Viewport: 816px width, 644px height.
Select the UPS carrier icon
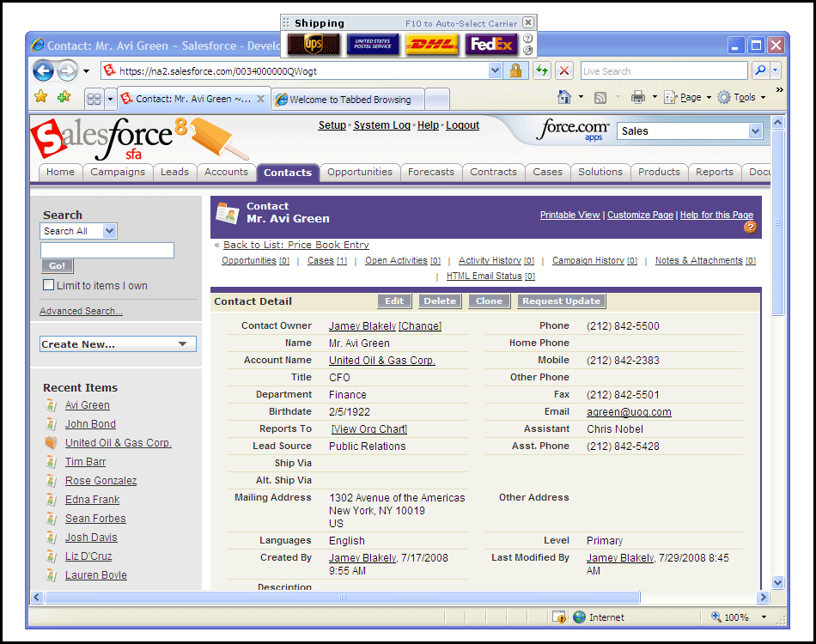(314, 44)
